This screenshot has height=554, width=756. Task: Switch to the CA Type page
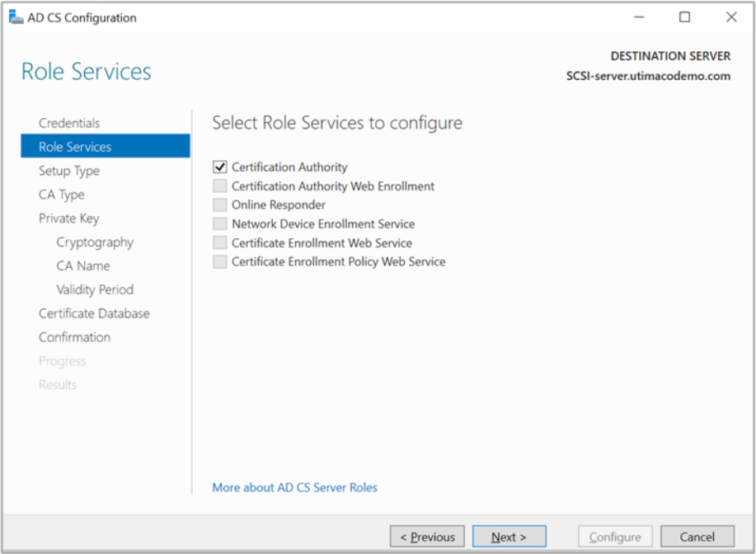click(x=62, y=195)
